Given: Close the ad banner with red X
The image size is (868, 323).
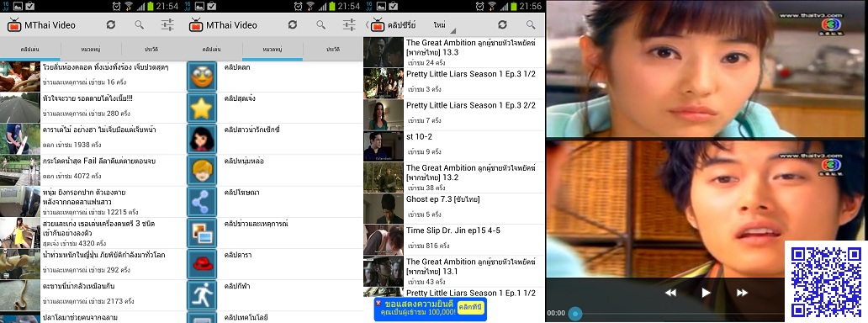Looking at the screenshot, I should point(378,303).
